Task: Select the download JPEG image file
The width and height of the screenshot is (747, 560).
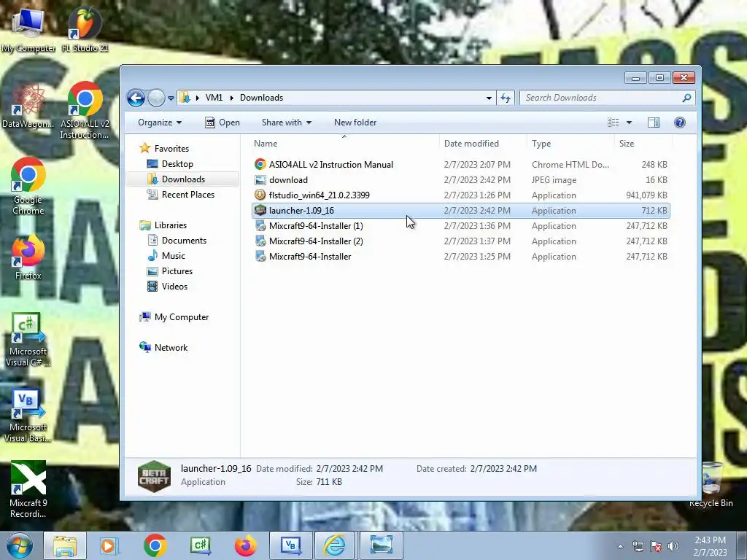Action: 461,180
